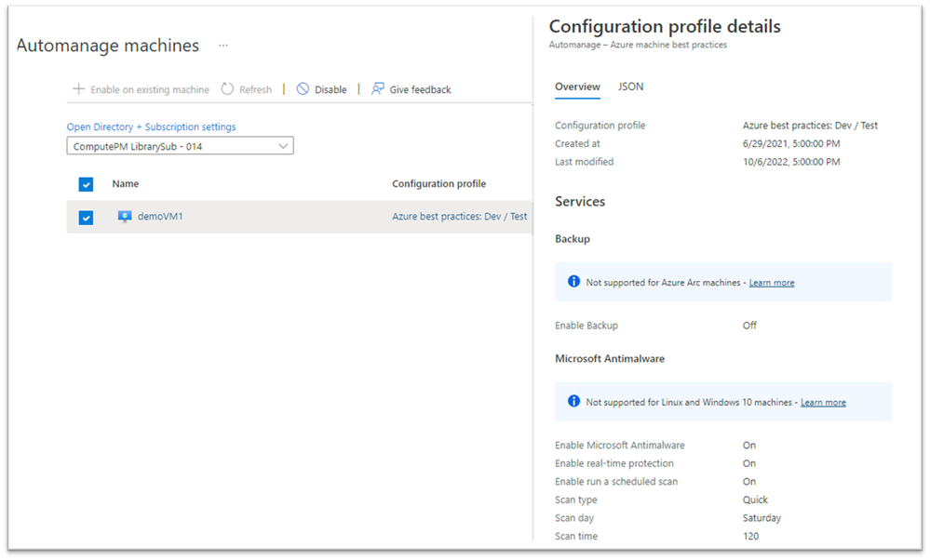Open the ComputePM LibrarySub - 014 subscription dropdown

click(x=180, y=146)
